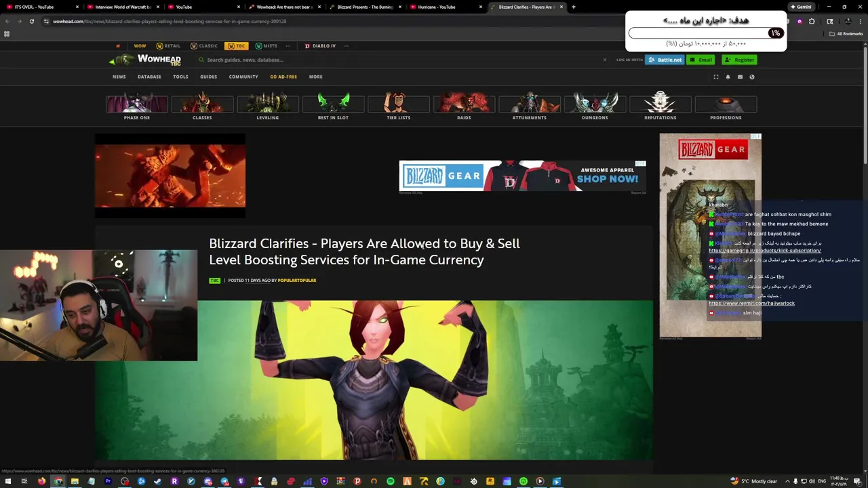
Task: Switch to the Retail version tab
Action: pos(168,46)
